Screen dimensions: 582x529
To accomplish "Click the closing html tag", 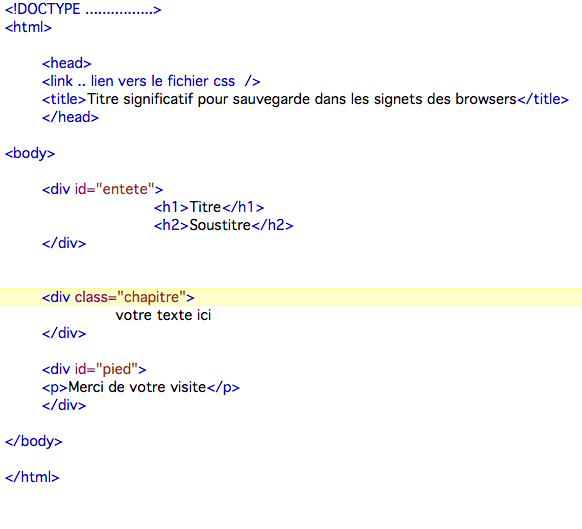I will coord(32,477).
